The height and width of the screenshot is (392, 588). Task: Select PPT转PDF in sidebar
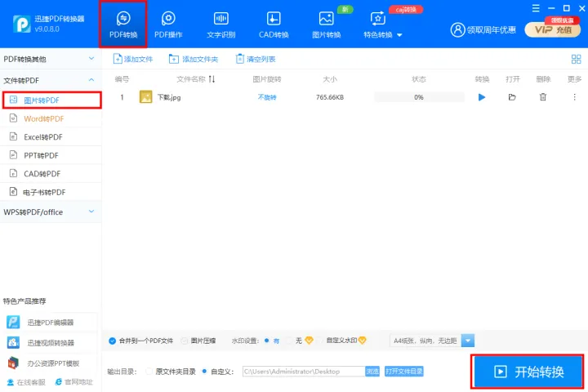click(51, 155)
